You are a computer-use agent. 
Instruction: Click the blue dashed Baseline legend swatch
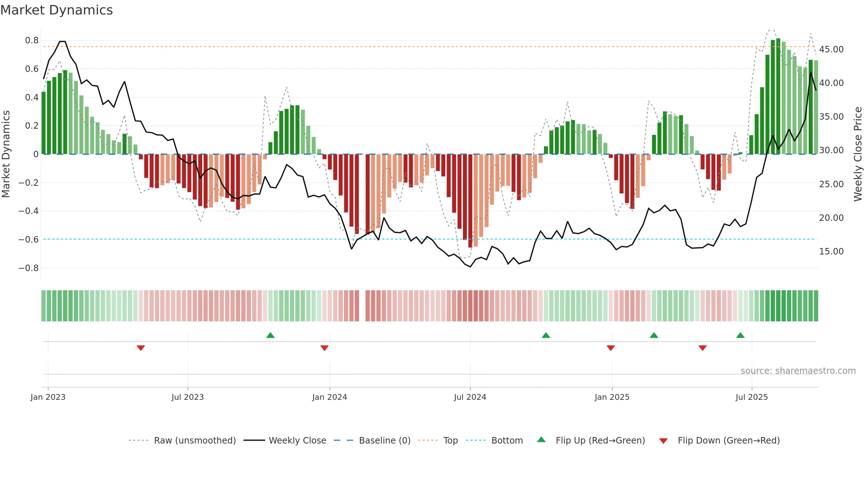(344, 440)
